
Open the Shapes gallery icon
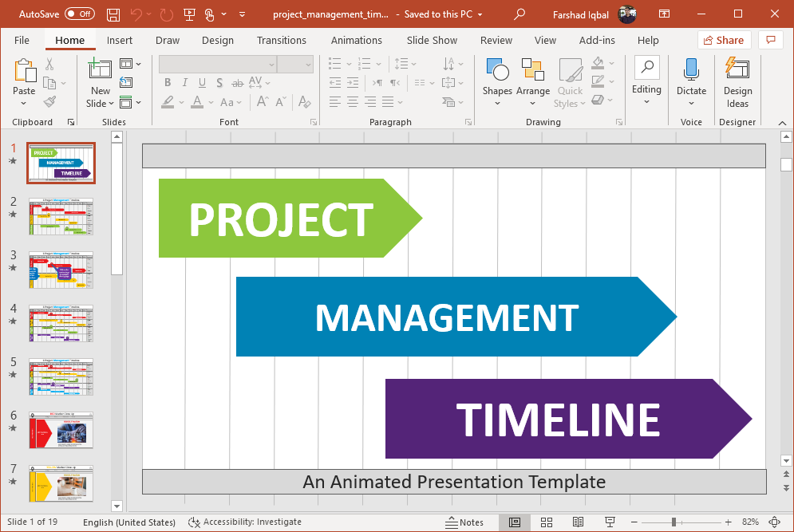[497, 76]
